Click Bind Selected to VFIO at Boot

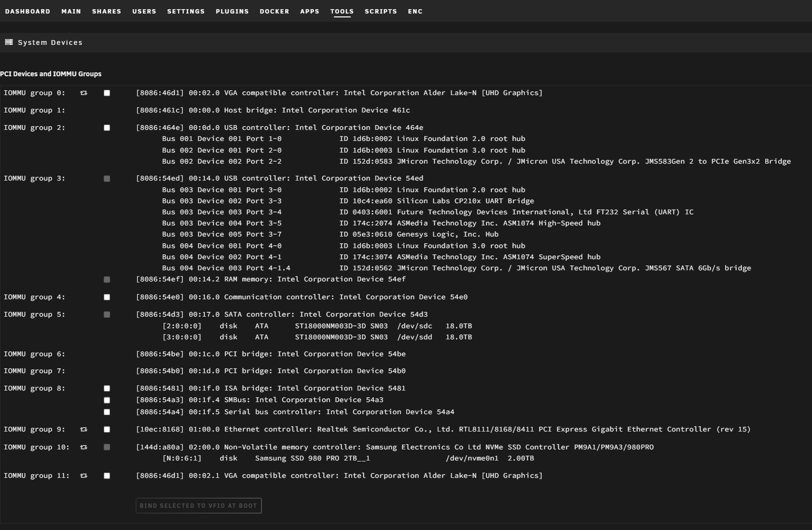pyautogui.click(x=199, y=506)
